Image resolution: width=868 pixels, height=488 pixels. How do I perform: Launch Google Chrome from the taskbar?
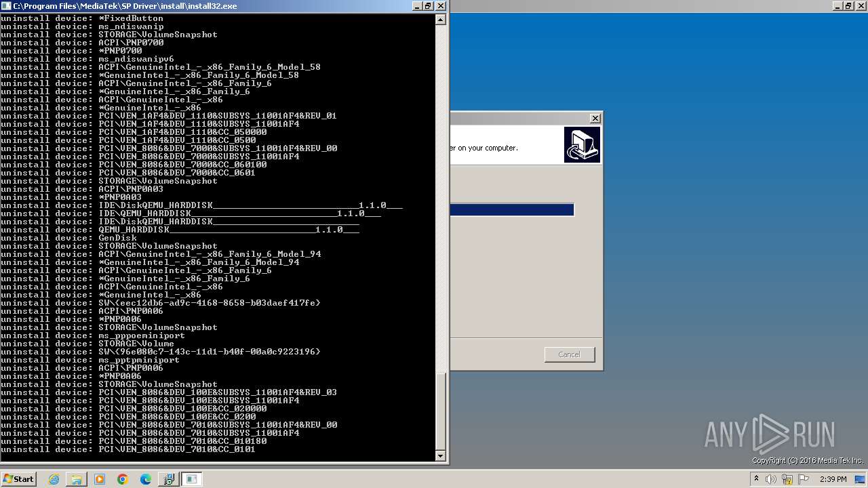123,479
